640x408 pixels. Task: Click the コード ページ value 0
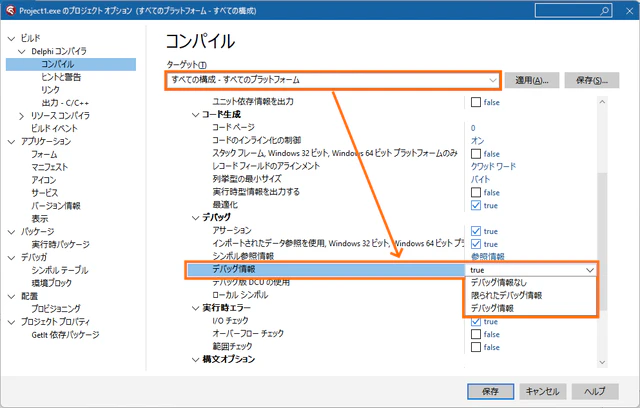click(x=473, y=128)
